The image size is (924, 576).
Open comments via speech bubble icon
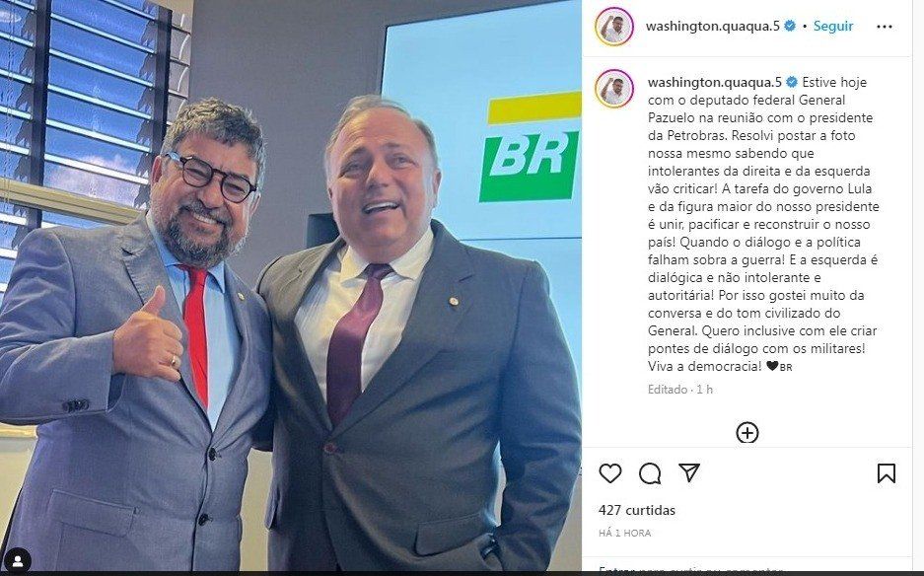click(650, 472)
